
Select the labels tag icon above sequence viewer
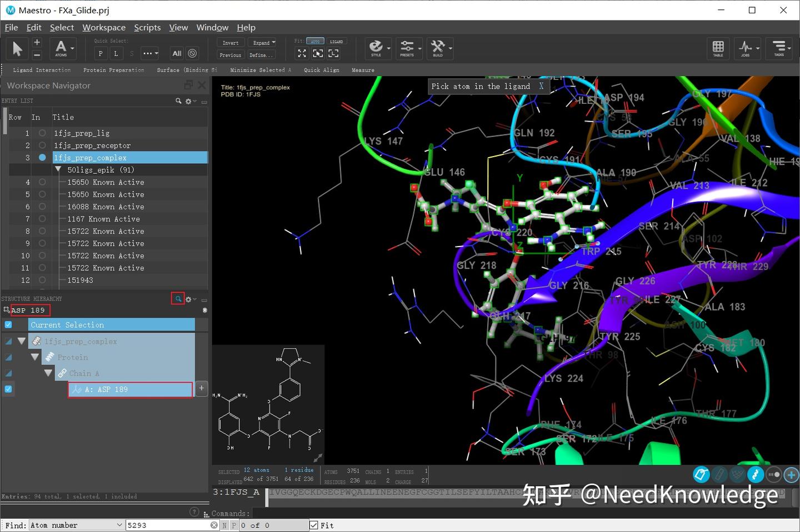point(701,475)
